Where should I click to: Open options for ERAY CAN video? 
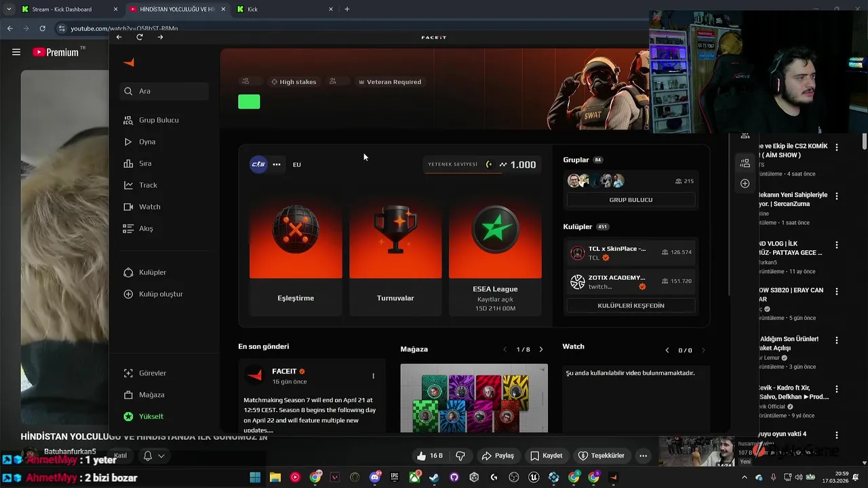(x=837, y=291)
